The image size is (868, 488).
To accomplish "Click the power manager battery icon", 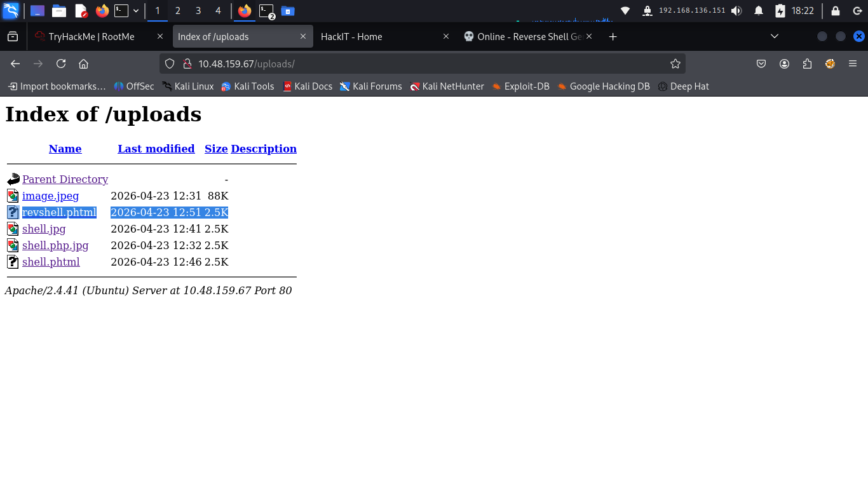I will tap(780, 11).
